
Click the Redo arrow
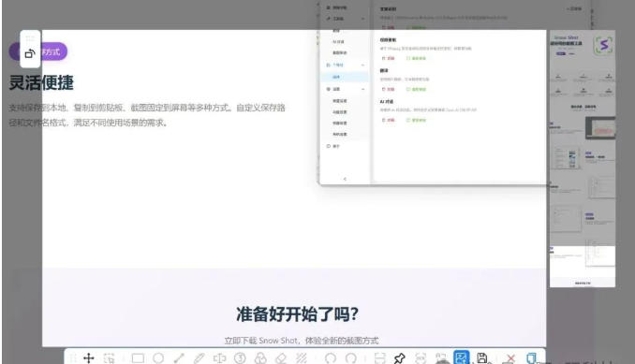[350, 358]
